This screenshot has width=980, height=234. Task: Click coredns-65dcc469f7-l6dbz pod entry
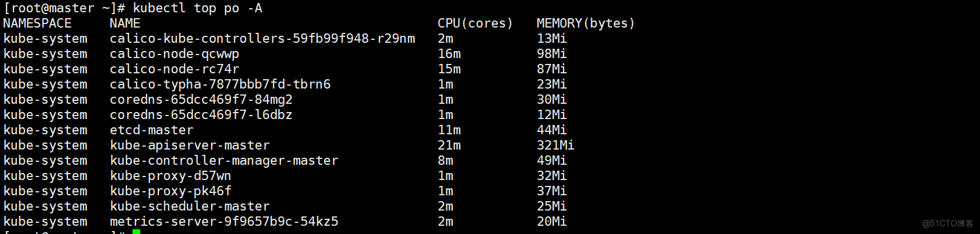tap(201, 115)
